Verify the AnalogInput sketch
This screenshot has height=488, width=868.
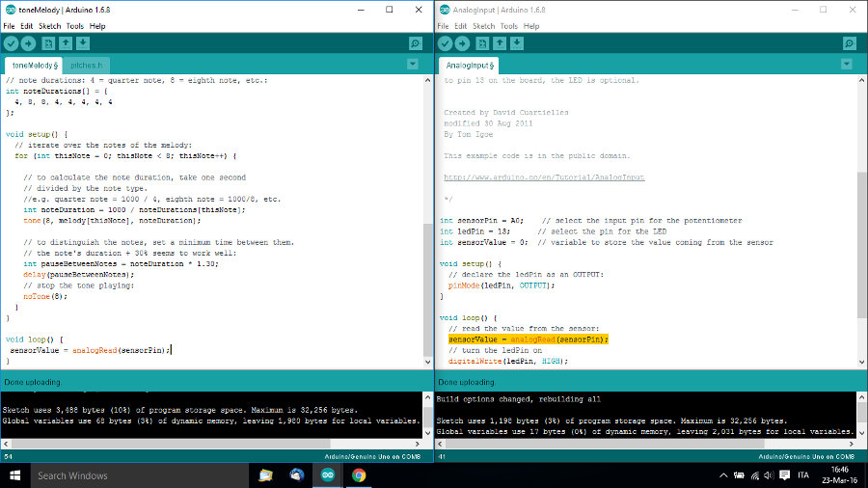click(445, 43)
